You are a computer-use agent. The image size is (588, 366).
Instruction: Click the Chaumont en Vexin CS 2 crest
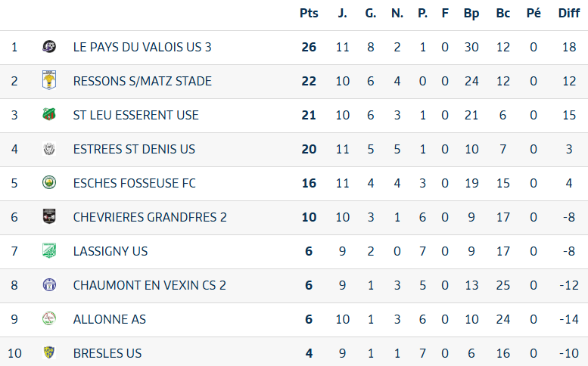coord(49,285)
